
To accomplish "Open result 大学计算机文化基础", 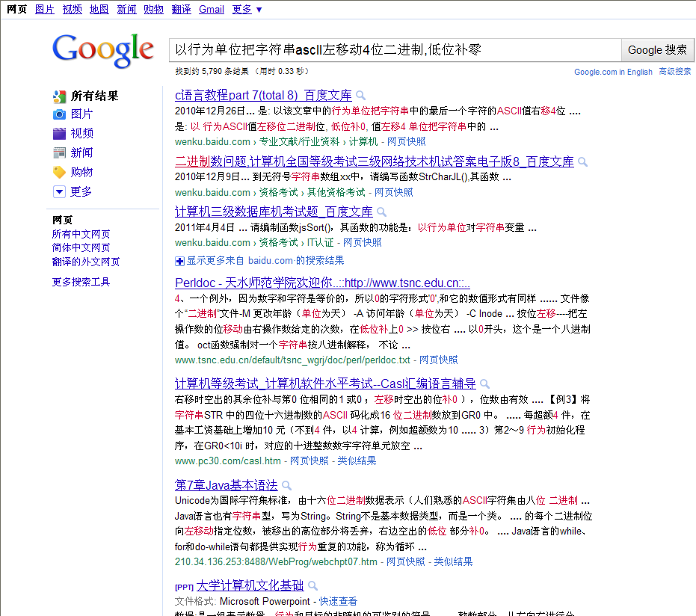I will [250, 585].
